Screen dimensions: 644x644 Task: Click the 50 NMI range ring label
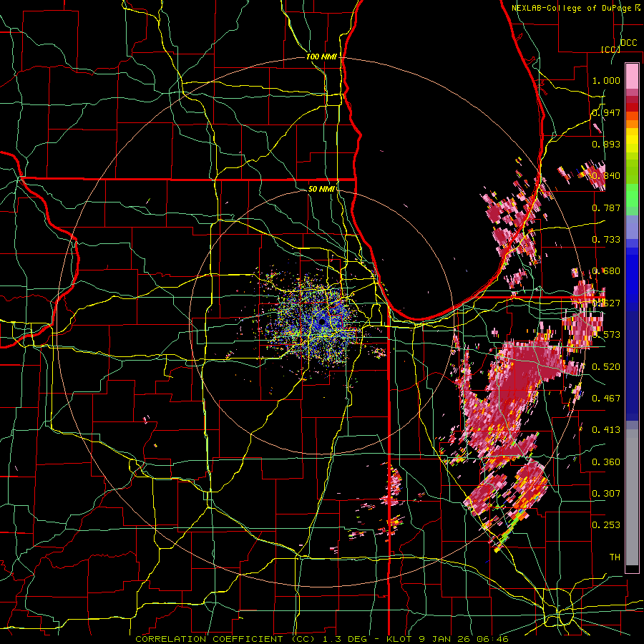tap(321, 189)
